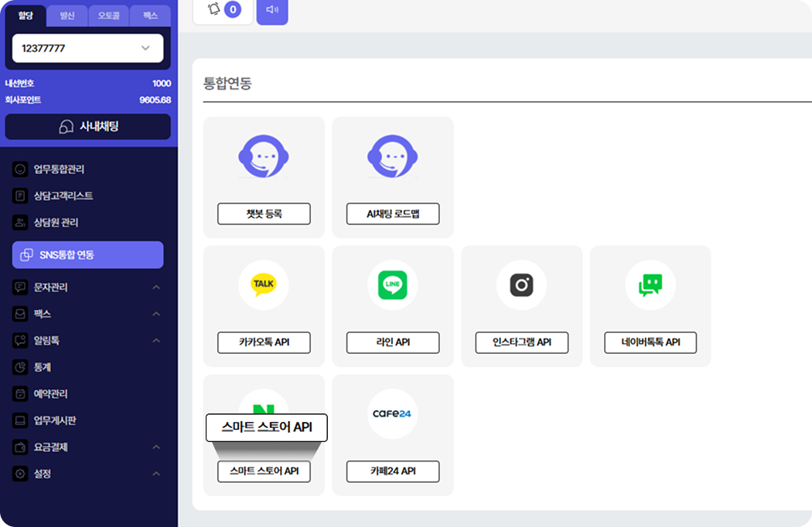Click the Instagram camera icon
Screen dimensions: 812x527
click(522, 285)
